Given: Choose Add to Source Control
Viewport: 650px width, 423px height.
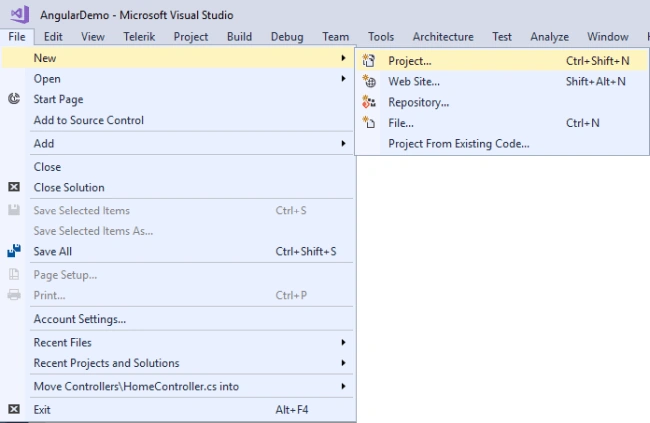Looking at the screenshot, I should [x=178, y=120].
